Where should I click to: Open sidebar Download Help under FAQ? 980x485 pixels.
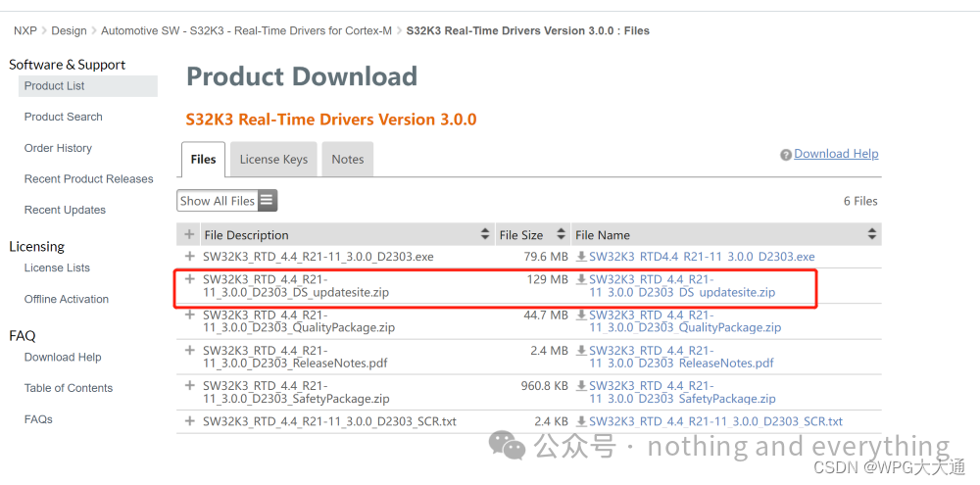pos(63,357)
